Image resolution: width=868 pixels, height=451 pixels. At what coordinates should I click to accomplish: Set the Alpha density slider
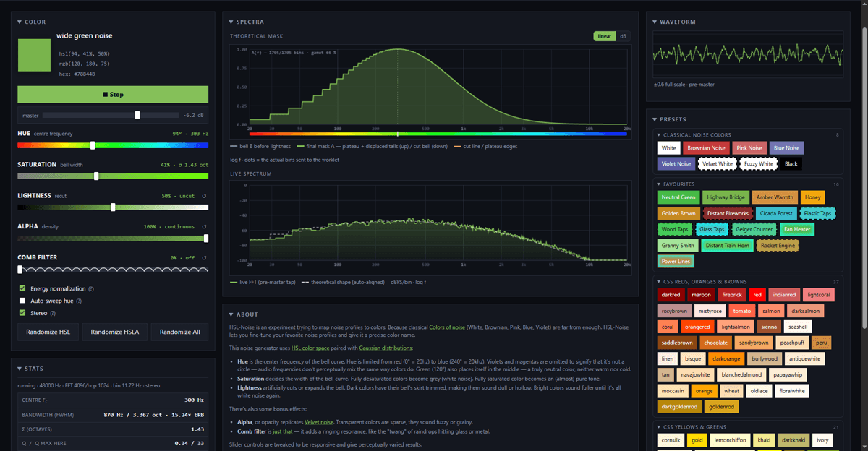(113, 238)
